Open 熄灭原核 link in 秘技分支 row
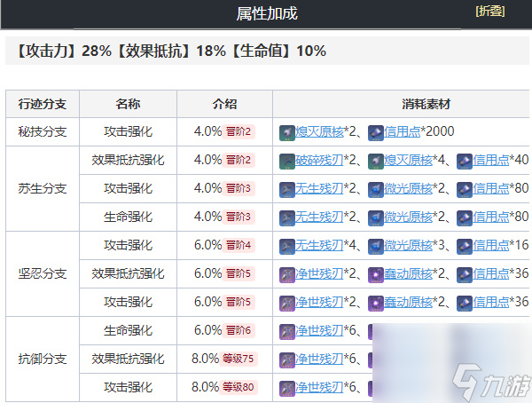Image resolution: width=532 pixels, height=403 pixels. 319,131
